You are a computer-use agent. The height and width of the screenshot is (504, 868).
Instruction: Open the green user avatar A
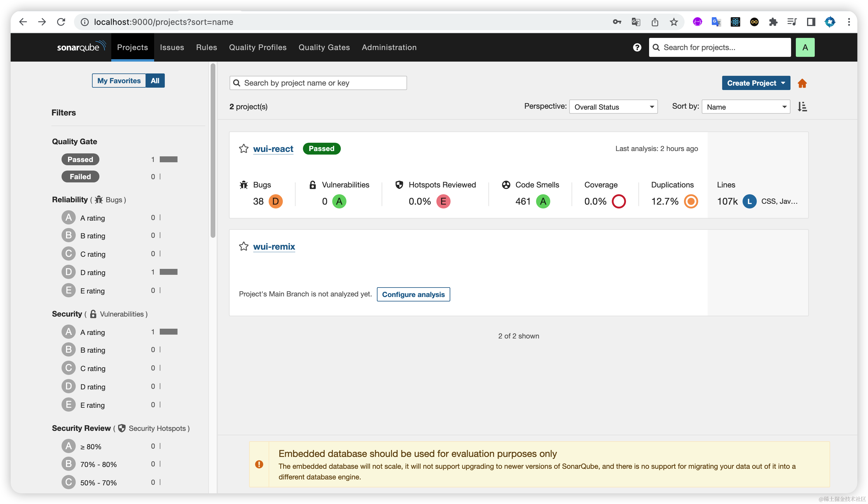[805, 47]
